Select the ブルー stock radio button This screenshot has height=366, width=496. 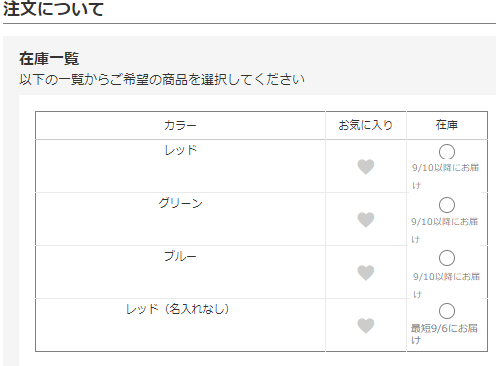click(x=447, y=258)
